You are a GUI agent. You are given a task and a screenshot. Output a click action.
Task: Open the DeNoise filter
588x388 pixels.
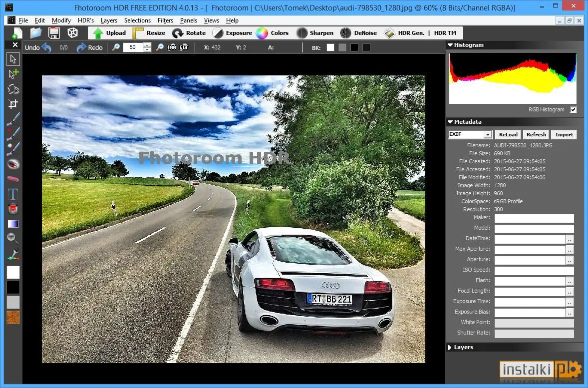tap(358, 33)
